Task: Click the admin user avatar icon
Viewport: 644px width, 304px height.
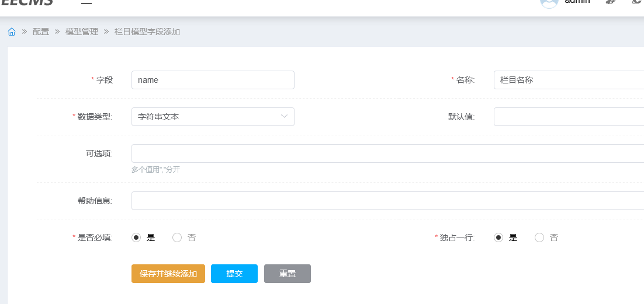Action: 549,2
